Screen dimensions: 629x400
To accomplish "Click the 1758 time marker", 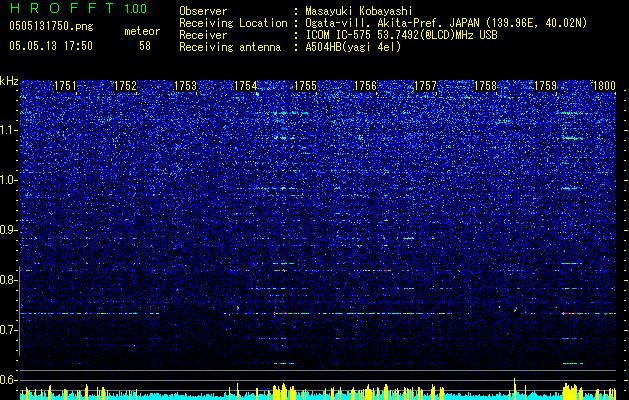I will (x=486, y=86).
